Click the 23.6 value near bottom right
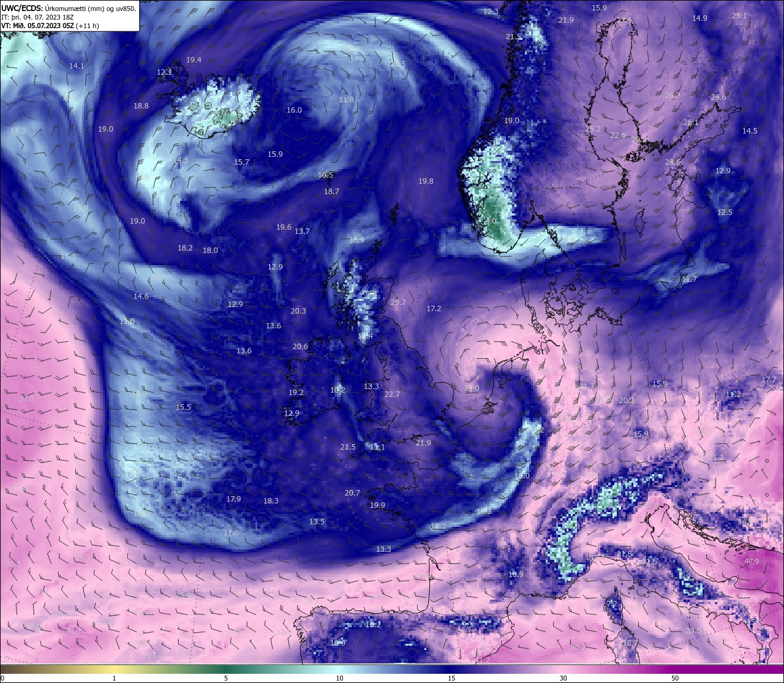The image size is (784, 683). 693,630
